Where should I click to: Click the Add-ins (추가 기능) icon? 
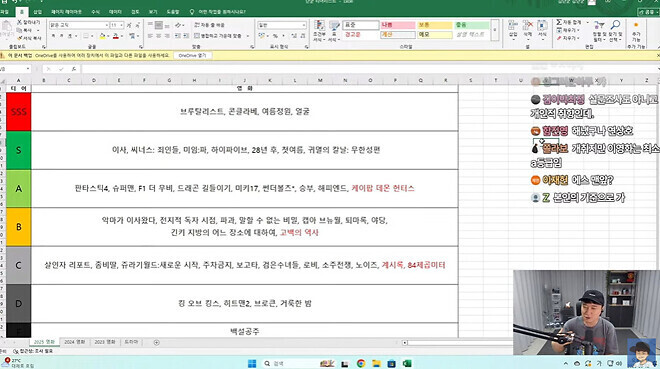click(636, 30)
